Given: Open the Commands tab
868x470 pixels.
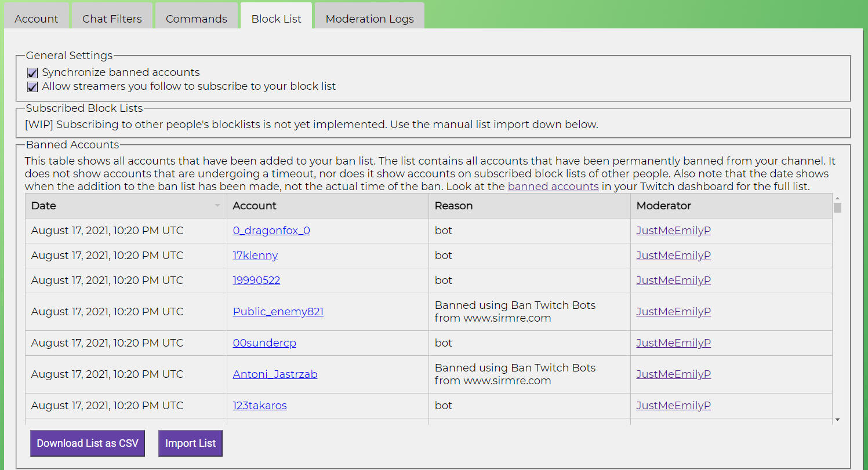Looking at the screenshot, I should pos(196,19).
